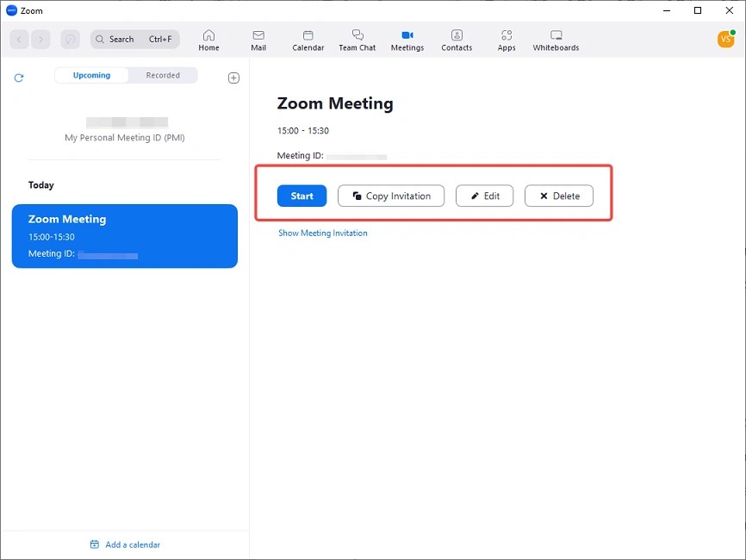Click the Search field

134,39
